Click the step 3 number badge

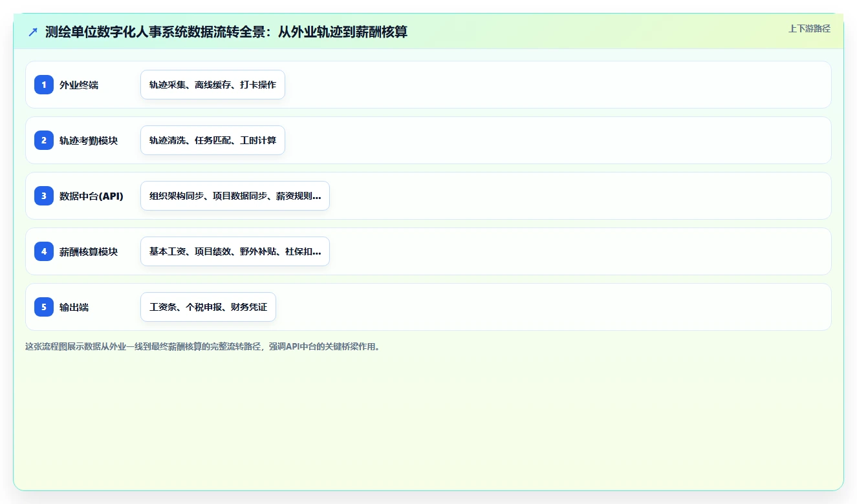[44, 196]
